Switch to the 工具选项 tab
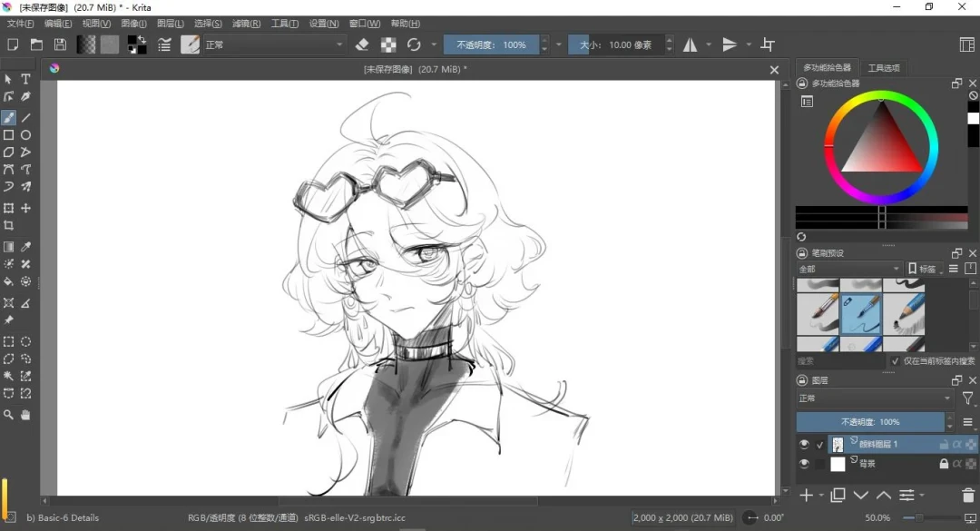 (884, 67)
